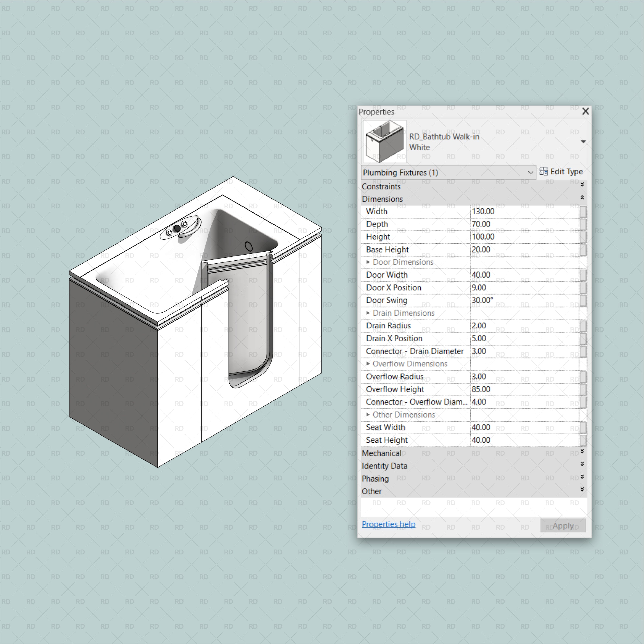
Task: Click the associate parameter box next to Width
Action: coord(583,211)
